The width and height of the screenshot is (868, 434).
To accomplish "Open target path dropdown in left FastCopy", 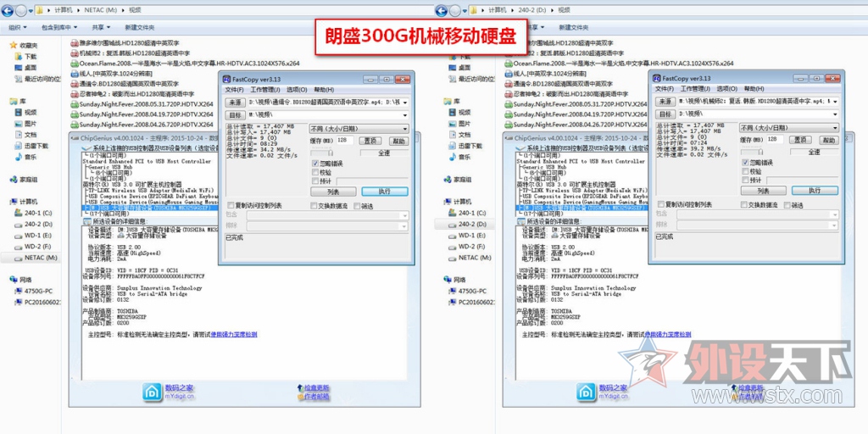I will tap(404, 114).
